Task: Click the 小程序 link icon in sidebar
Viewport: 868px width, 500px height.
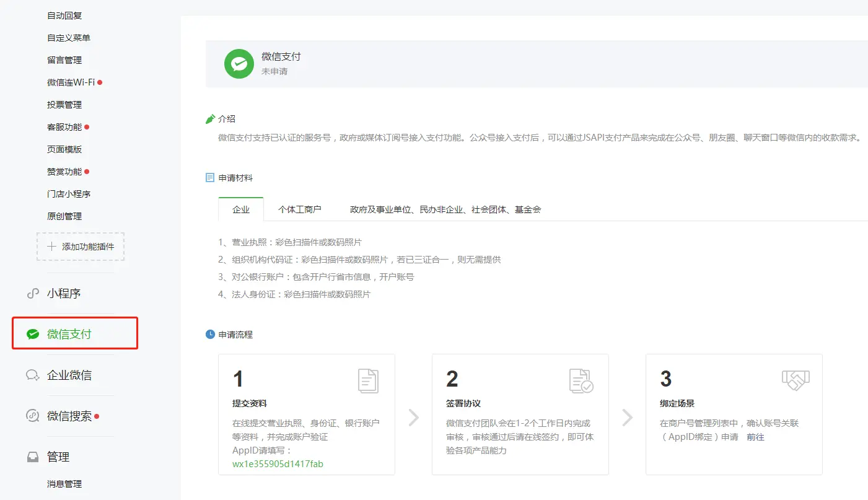Action: [33, 294]
